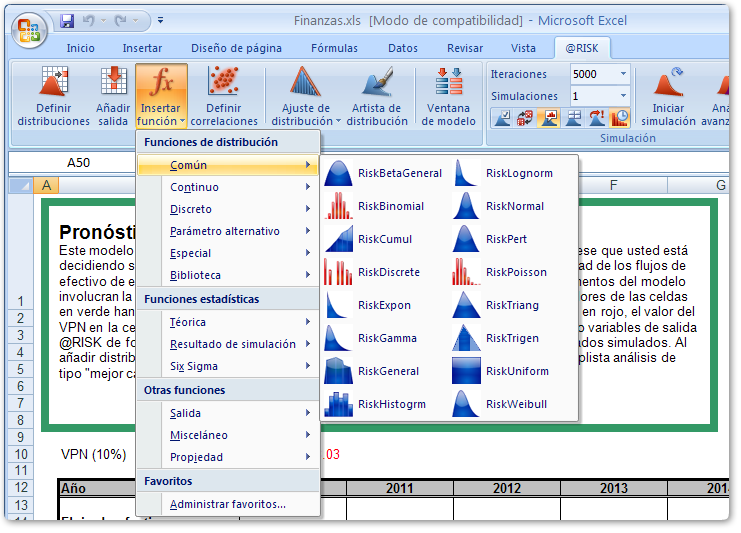This screenshot has height=533, width=741.
Task: Switch to the Insertar tab
Action: click(x=142, y=48)
